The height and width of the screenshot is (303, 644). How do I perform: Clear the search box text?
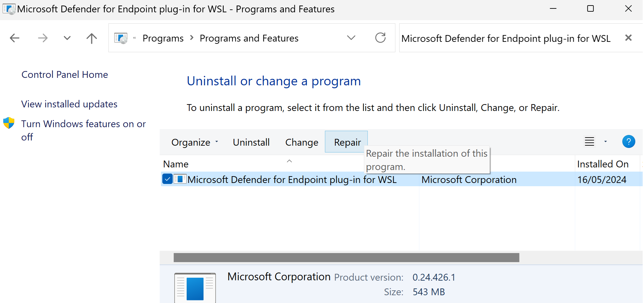[x=628, y=38]
